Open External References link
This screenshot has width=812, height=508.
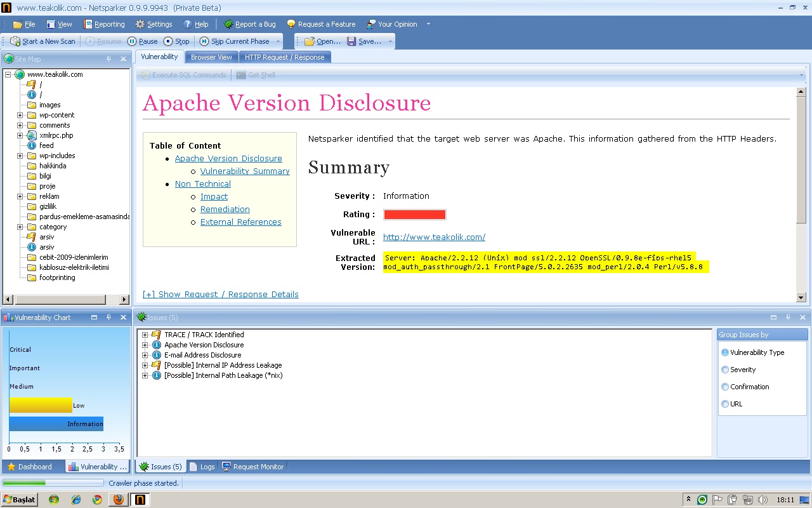[241, 222]
